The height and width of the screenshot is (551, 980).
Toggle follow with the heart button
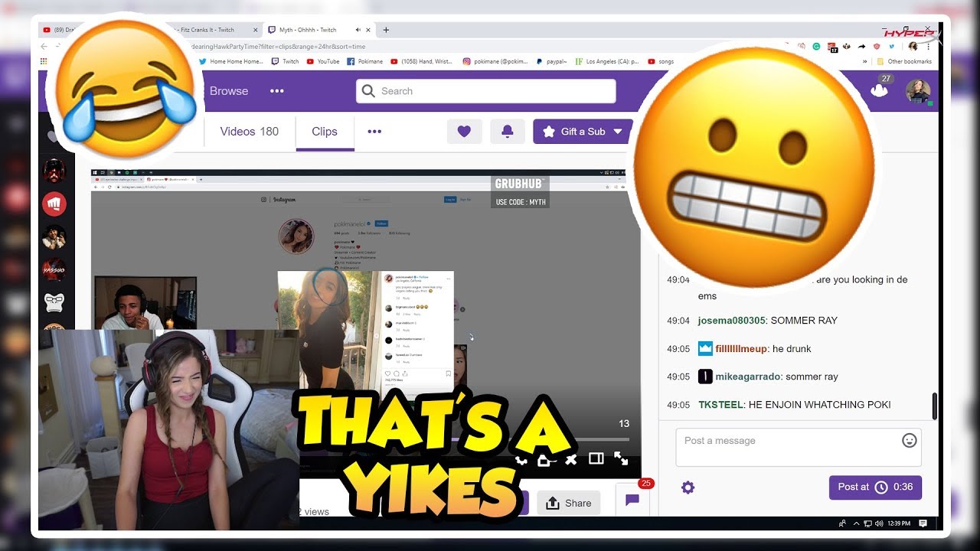(464, 132)
